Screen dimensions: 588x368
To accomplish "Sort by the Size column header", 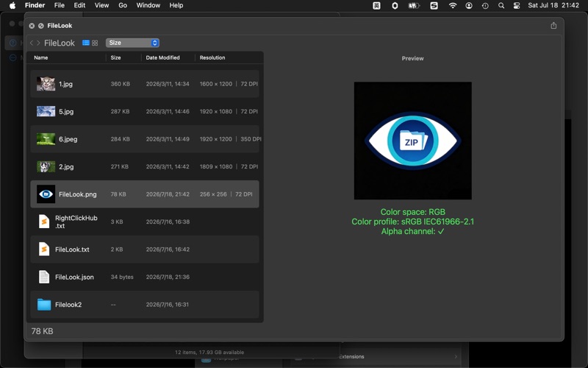I will pyautogui.click(x=115, y=57).
